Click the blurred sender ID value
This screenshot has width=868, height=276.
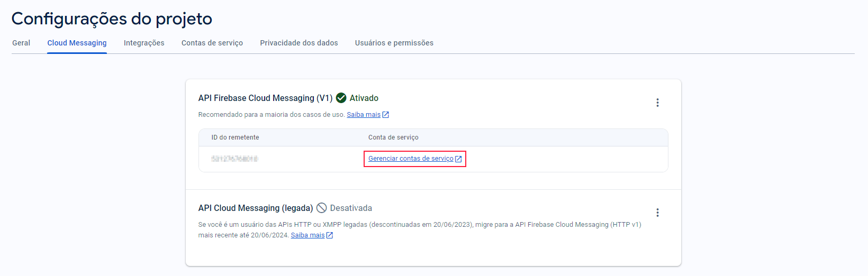coord(234,159)
